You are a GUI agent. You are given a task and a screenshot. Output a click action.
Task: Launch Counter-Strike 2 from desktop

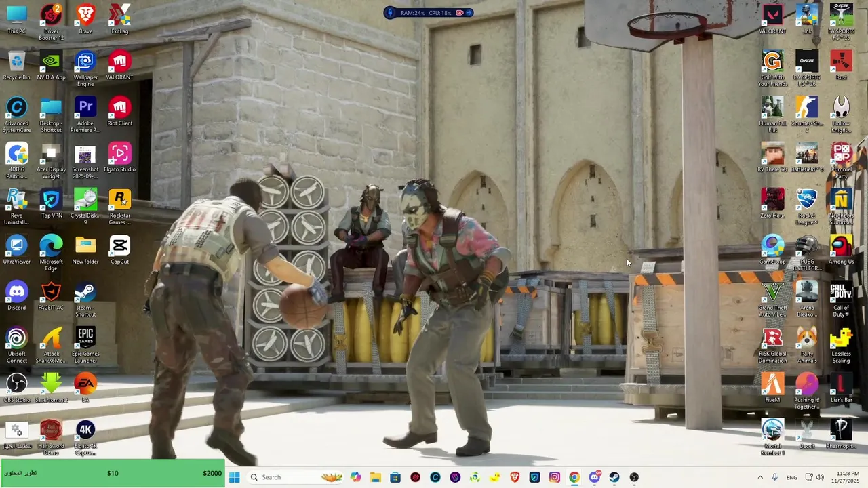807,114
